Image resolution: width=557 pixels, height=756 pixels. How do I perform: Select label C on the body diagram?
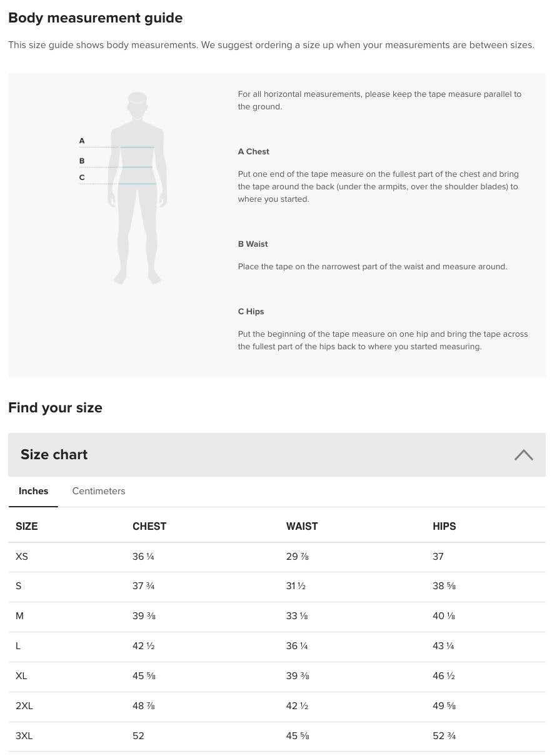(x=82, y=177)
